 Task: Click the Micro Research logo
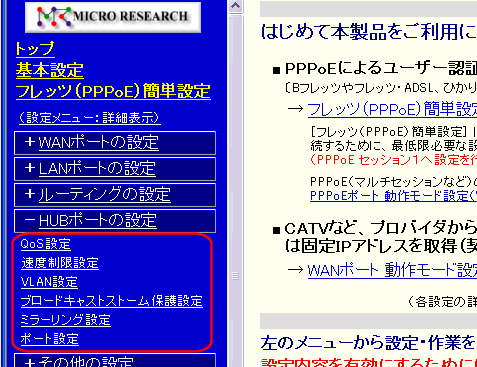[113, 17]
